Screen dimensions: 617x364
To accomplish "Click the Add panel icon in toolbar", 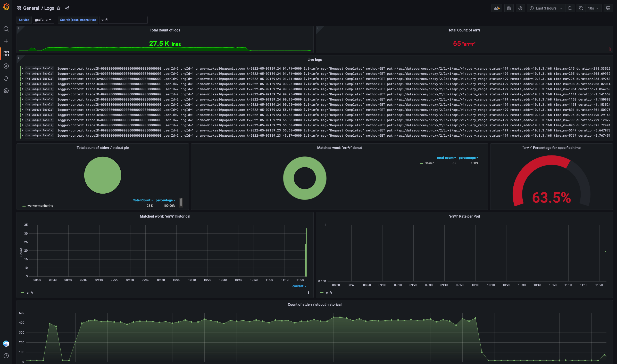I will click(497, 8).
